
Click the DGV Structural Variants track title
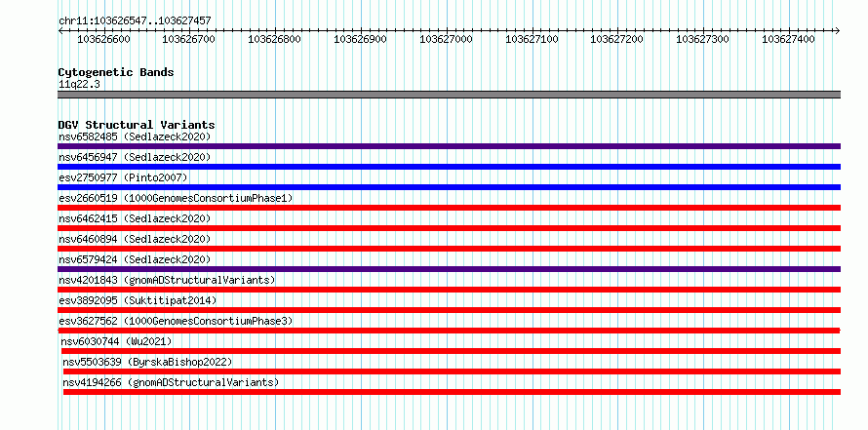[x=137, y=125]
